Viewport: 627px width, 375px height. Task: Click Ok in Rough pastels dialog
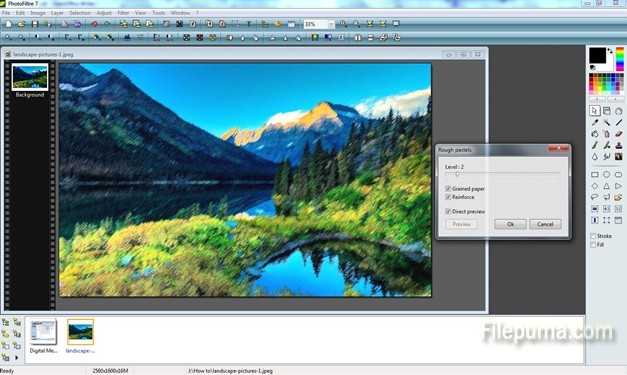pos(510,224)
